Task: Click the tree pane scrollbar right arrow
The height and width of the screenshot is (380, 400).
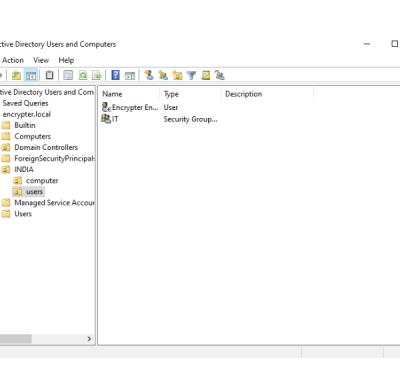Action: [89, 339]
